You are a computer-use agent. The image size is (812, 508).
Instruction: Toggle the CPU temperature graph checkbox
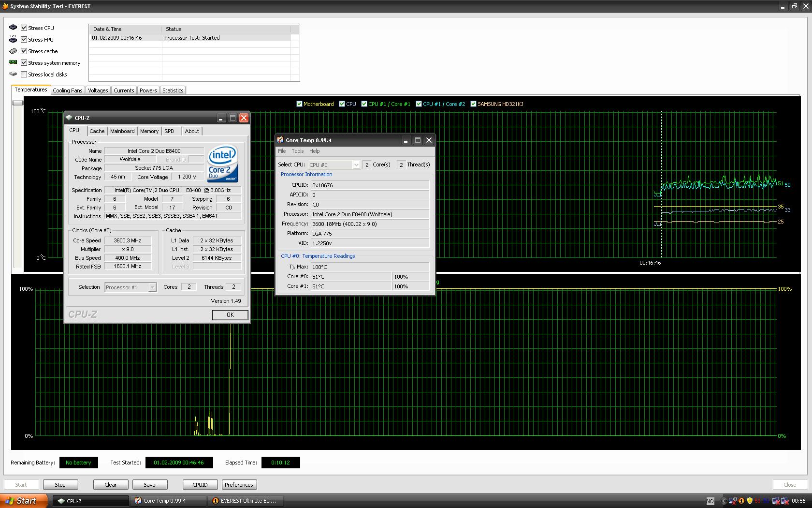(x=342, y=104)
